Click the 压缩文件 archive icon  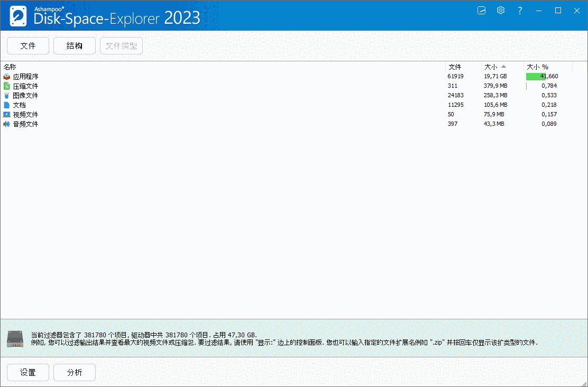tap(6, 86)
